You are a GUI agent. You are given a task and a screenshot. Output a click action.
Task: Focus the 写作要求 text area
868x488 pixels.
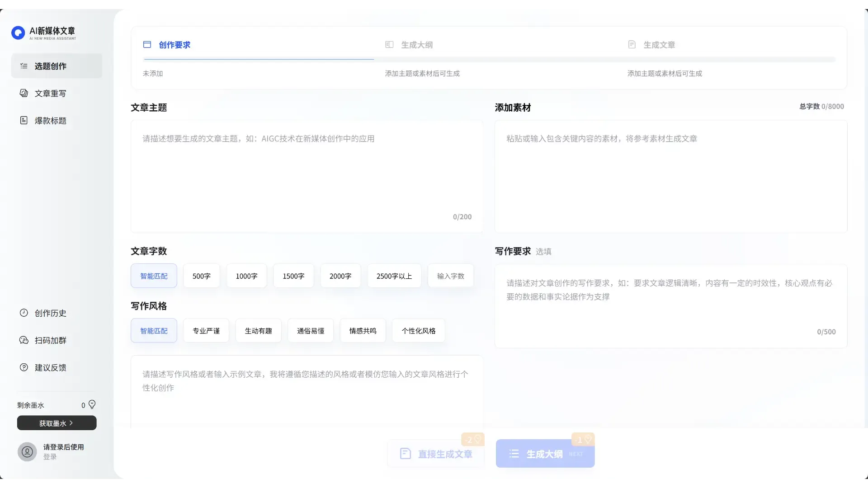coord(671,306)
